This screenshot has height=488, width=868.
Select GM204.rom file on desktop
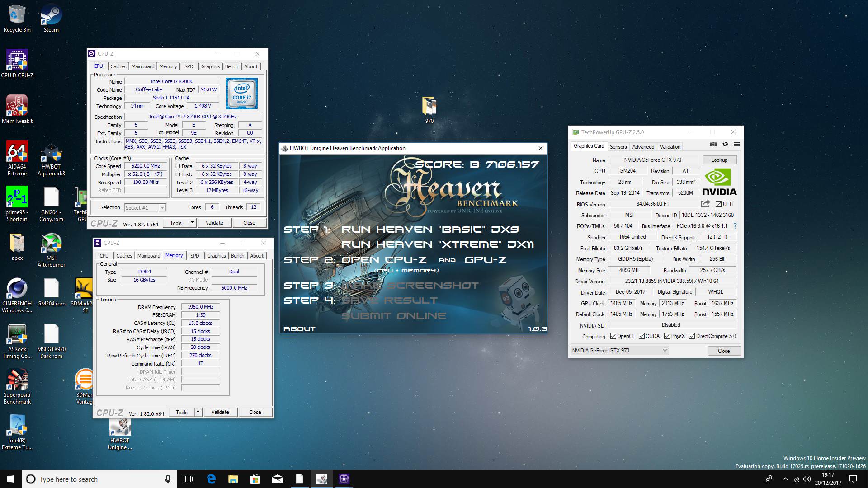point(51,292)
